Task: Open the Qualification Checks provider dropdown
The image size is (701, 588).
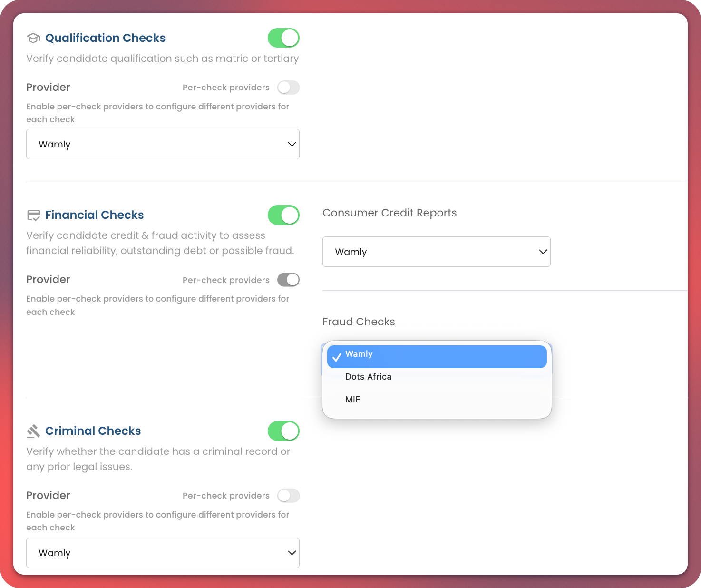Action: coord(163,144)
